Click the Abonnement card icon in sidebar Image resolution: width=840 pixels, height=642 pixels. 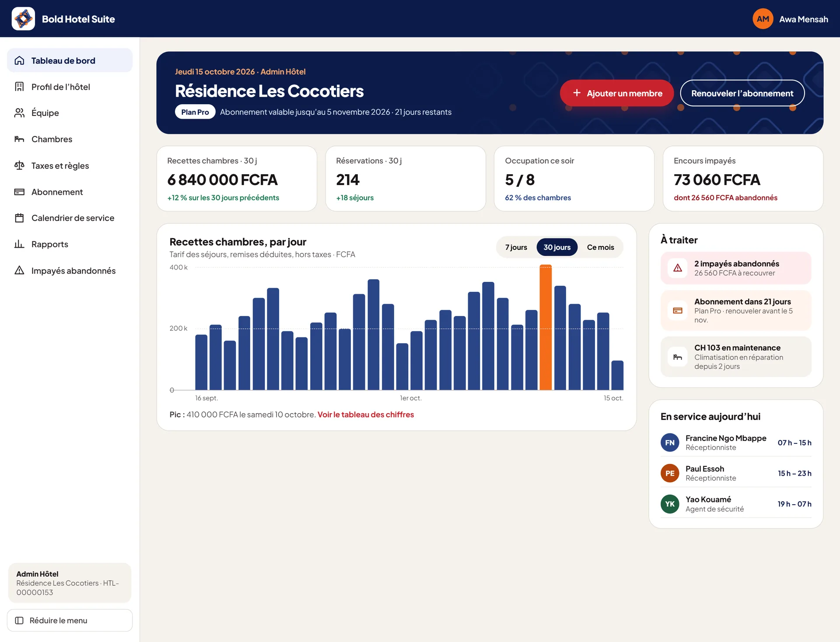coord(19,192)
